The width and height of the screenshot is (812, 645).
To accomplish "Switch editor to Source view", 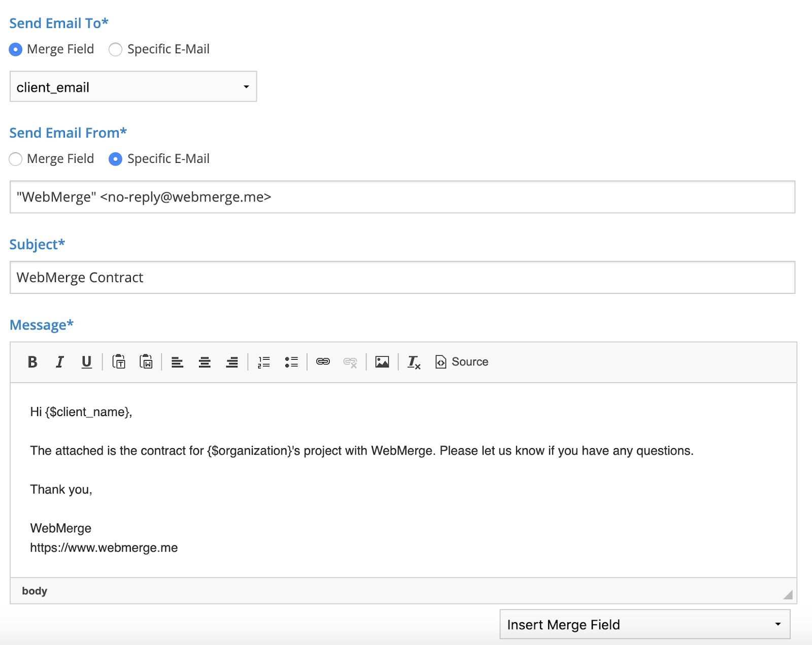I will pos(462,362).
